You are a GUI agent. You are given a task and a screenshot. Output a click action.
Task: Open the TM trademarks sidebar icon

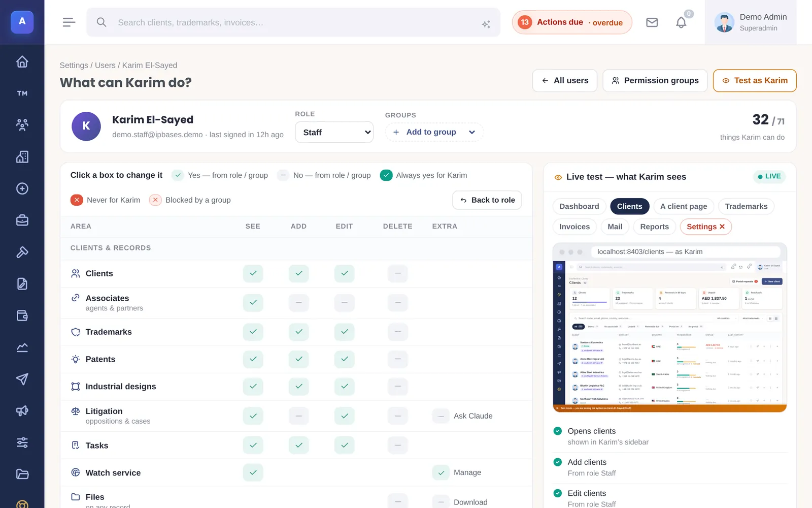pyautogui.click(x=22, y=93)
